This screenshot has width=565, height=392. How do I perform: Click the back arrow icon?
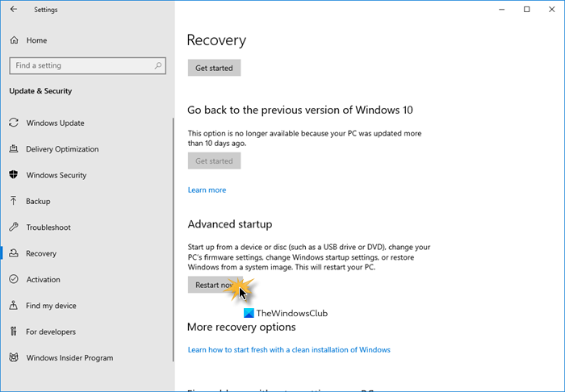click(x=13, y=10)
